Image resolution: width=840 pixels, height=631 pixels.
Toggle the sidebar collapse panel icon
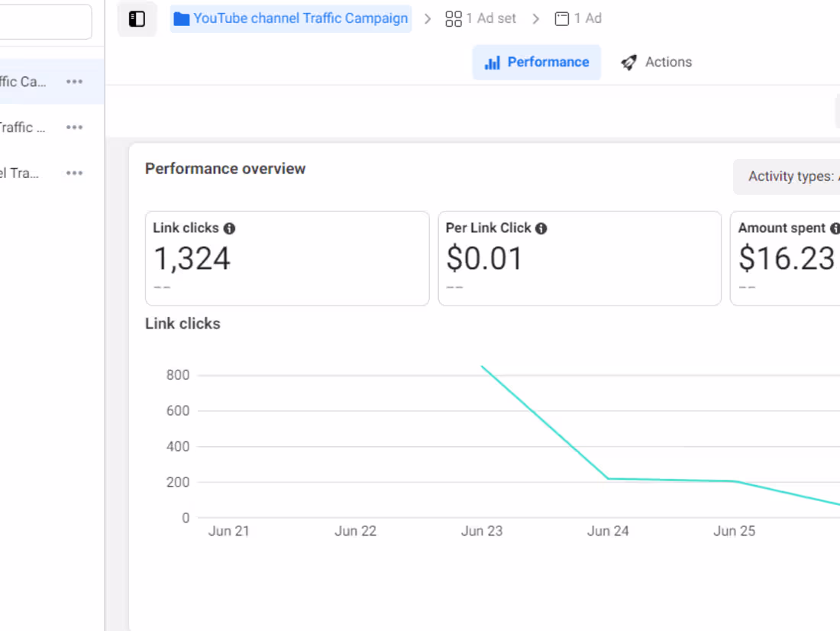[x=137, y=18]
